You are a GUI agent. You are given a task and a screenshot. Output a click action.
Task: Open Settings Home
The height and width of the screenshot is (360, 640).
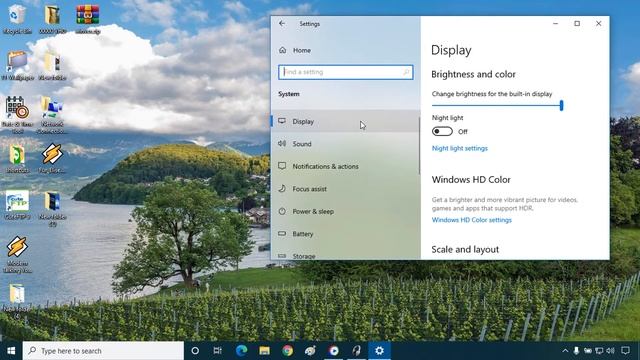point(302,50)
